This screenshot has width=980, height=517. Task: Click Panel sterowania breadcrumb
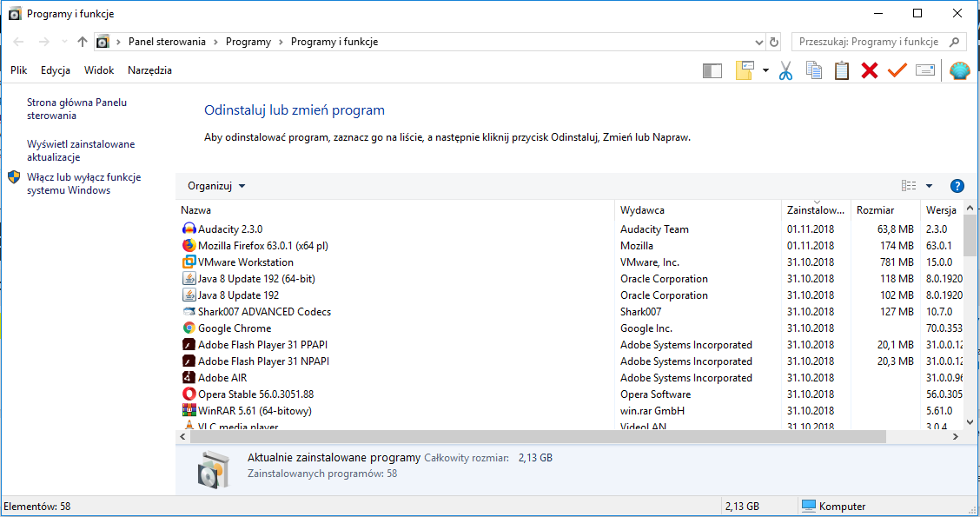click(167, 42)
